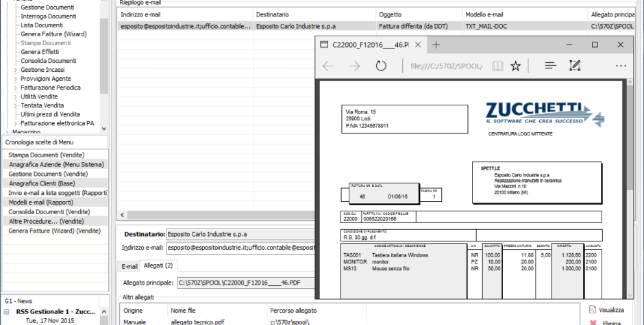Click the file:///C:/570Z/SPOOL address bar
This screenshot has height=325, width=644.
447,66
